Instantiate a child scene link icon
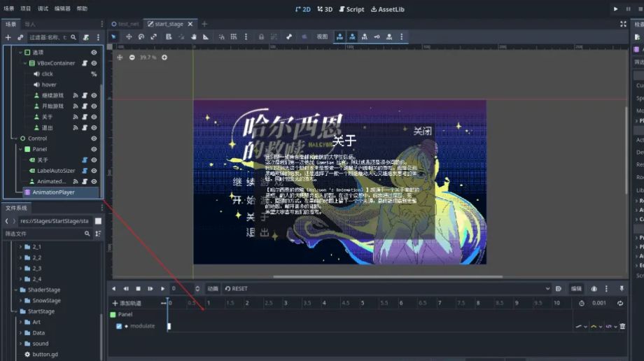 pos(20,37)
